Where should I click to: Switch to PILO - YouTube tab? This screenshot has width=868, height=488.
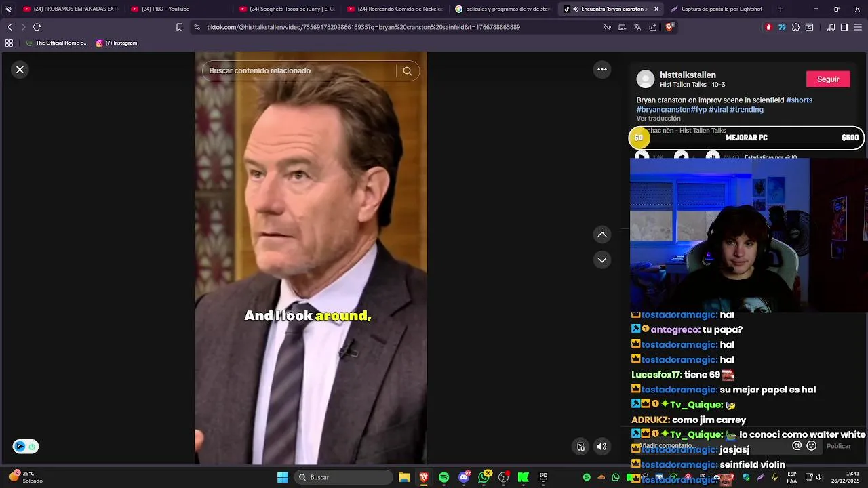178,9
